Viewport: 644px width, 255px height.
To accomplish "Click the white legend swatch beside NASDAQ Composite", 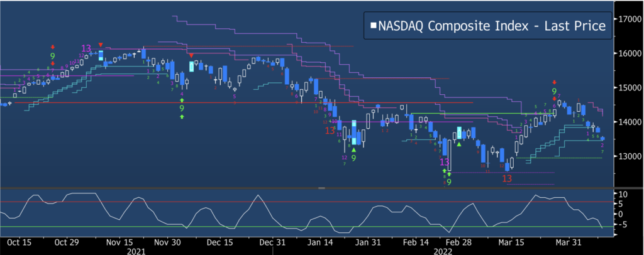I will point(374,26).
